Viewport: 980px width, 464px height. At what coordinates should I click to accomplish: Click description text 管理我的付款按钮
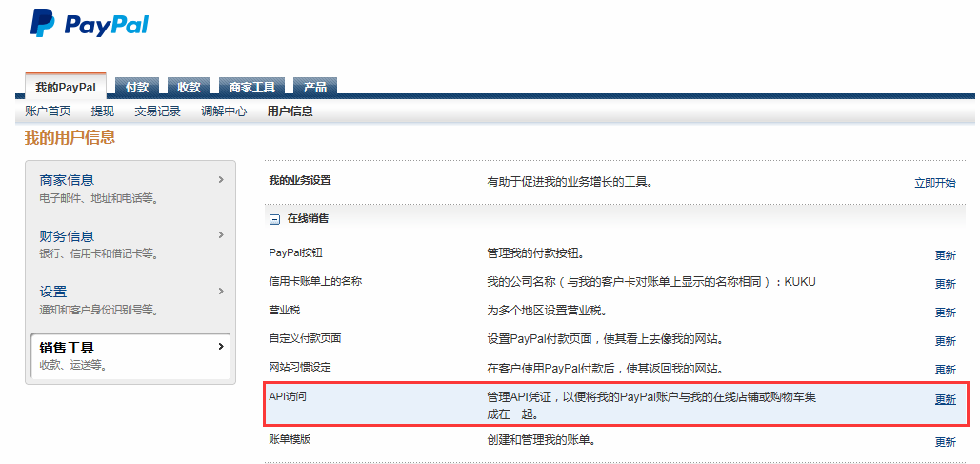pos(535,253)
